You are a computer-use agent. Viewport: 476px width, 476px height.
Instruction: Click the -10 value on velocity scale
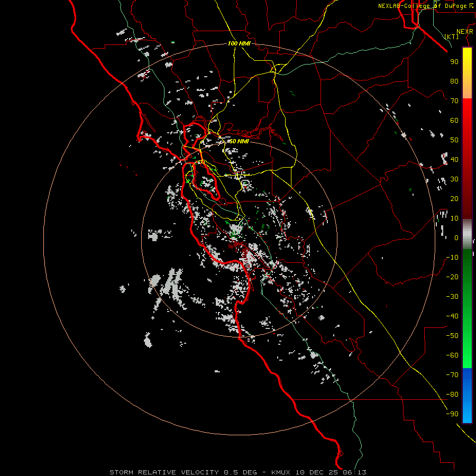click(x=452, y=258)
